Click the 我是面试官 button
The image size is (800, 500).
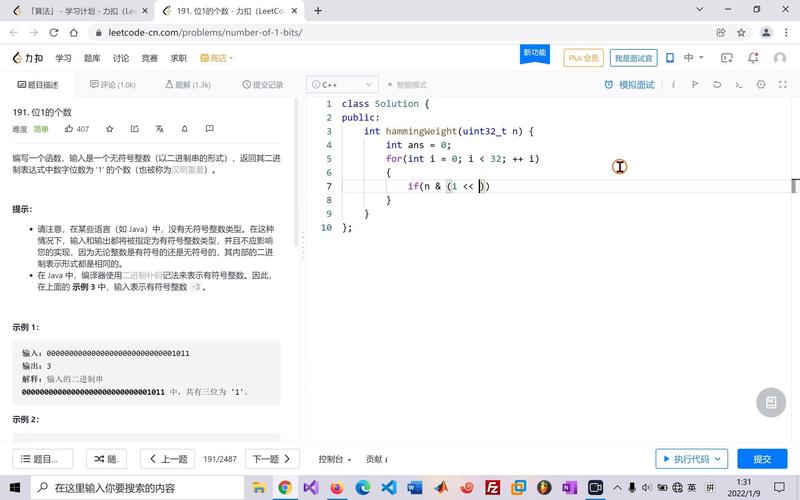click(633, 58)
